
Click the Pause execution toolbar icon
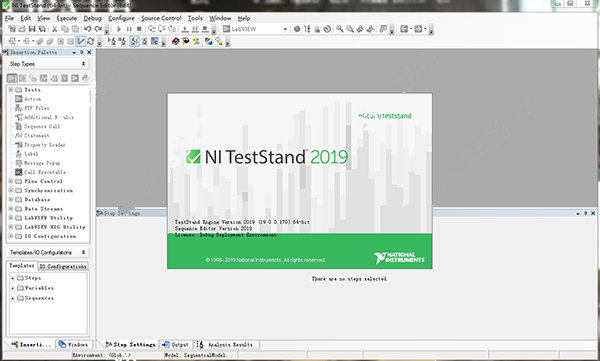(x=129, y=29)
